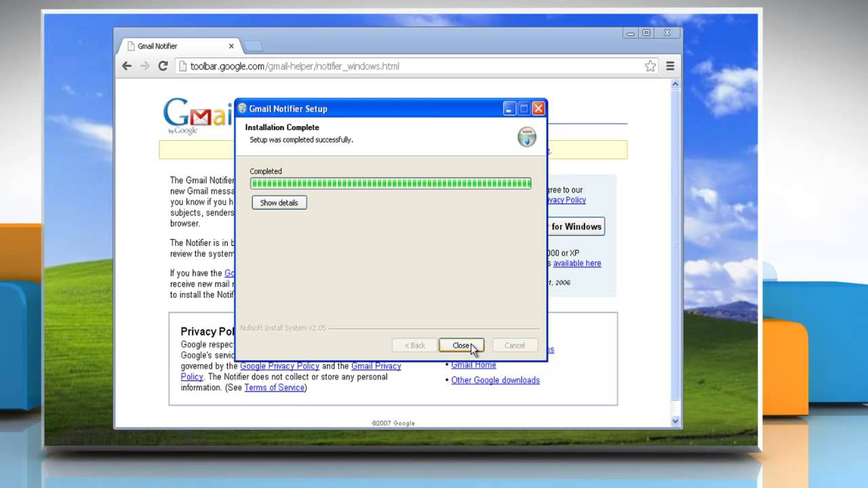This screenshot has width=868, height=488.
Task: Minimize the Chrome browser window
Action: tap(631, 33)
